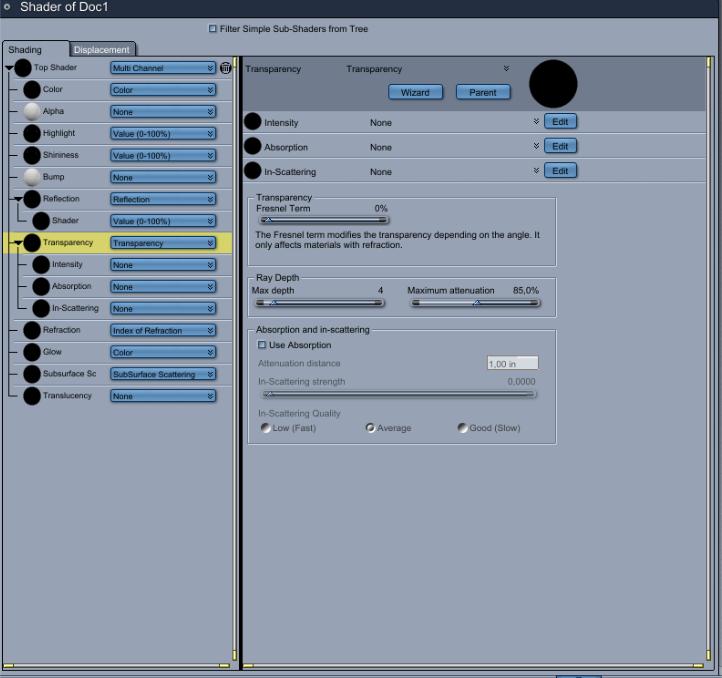722x678 pixels.
Task: Click the window menu dot in title bar
Action: tap(7, 7)
